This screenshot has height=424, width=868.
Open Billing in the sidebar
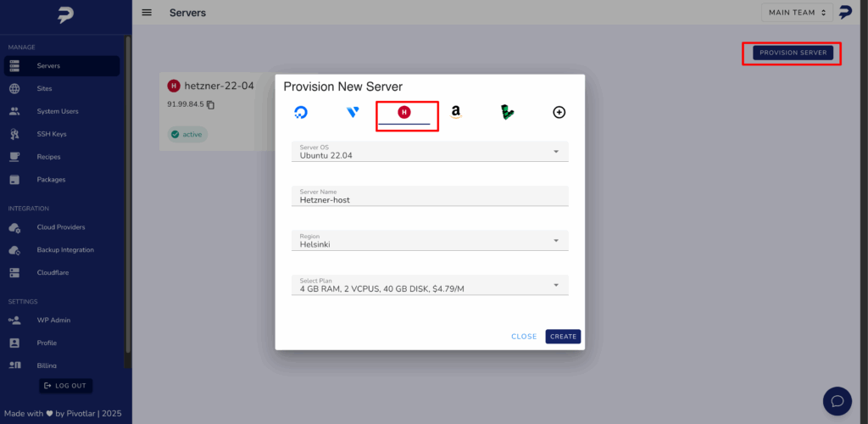[61, 365]
